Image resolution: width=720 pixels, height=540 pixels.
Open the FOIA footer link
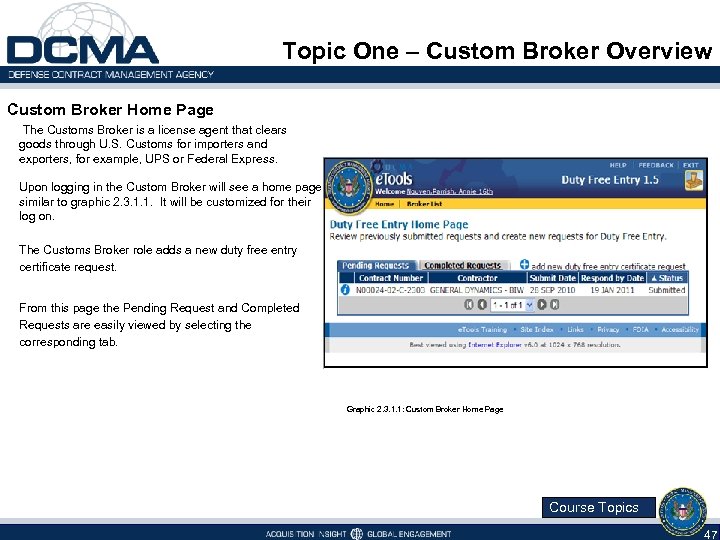click(x=641, y=330)
